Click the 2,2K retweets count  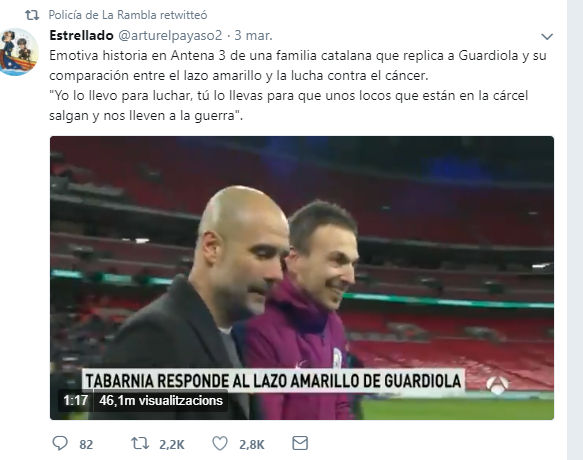(172, 444)
